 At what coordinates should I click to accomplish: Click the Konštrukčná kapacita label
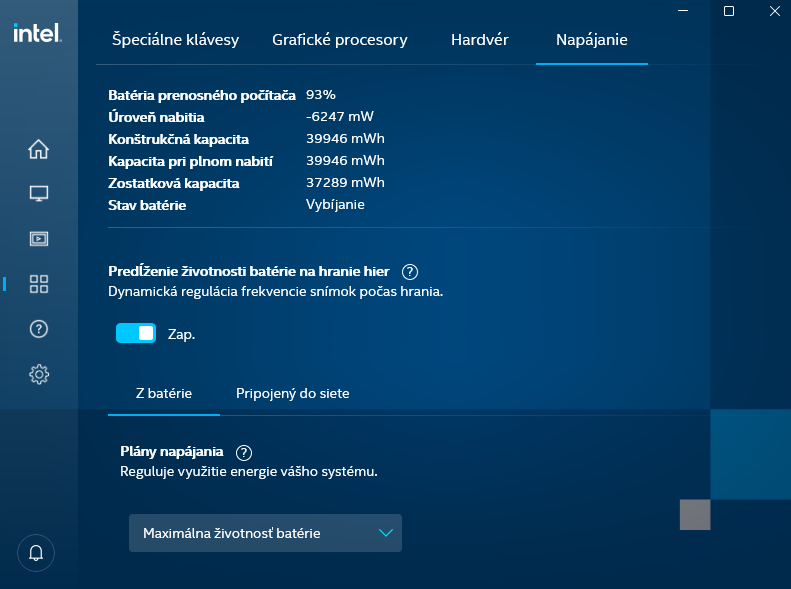(x=179, y=139)
